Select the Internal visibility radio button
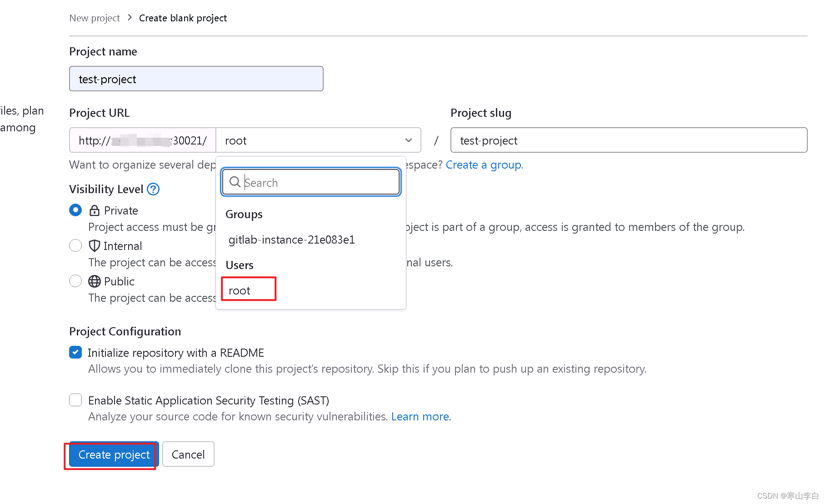Image resolution: width=825 pixels, height=504 pixels. (75, 245)
